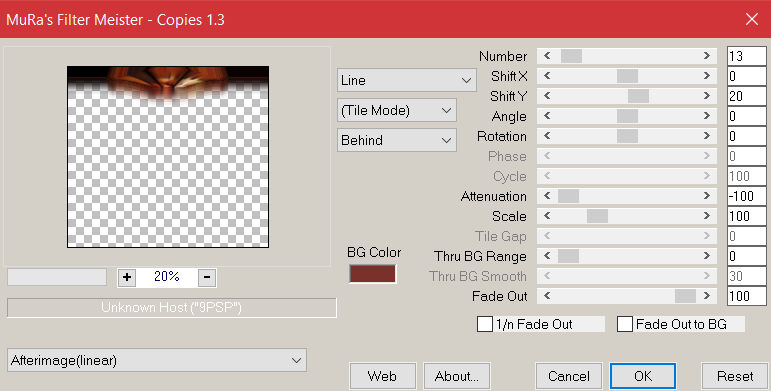Click the Thru BG Range slider thumb

[x=568, y=256]
